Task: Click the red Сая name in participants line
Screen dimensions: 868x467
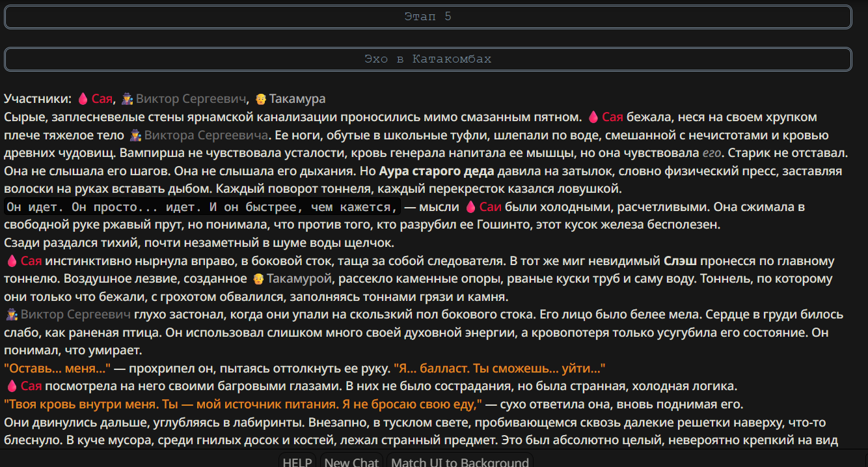Action: click(x=102, y=99)
